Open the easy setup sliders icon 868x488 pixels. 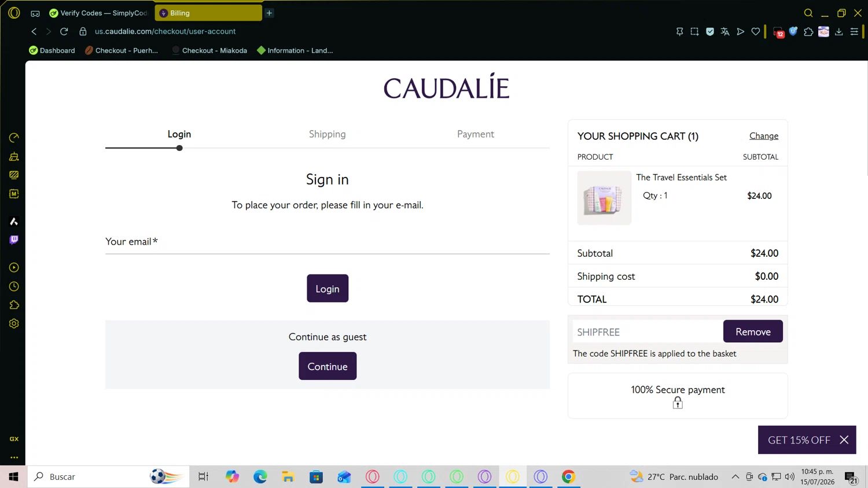point(854,31)
